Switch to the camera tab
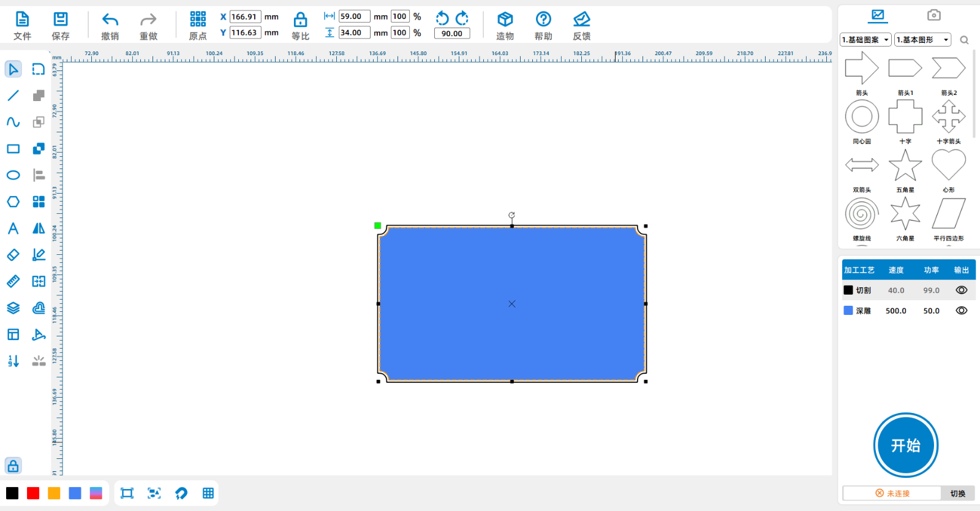Screen dimensions: 980x511 pyautogui.click(x=933, y=15)
